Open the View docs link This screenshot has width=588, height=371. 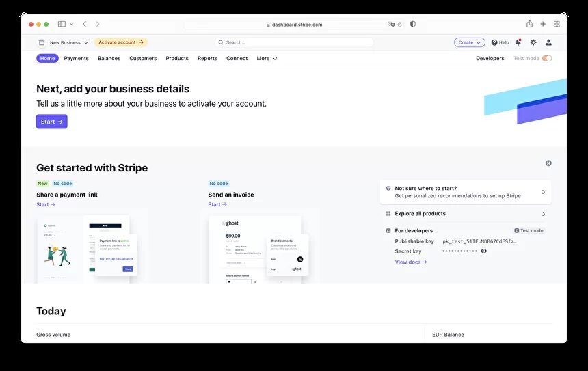[x=411, y=262]
